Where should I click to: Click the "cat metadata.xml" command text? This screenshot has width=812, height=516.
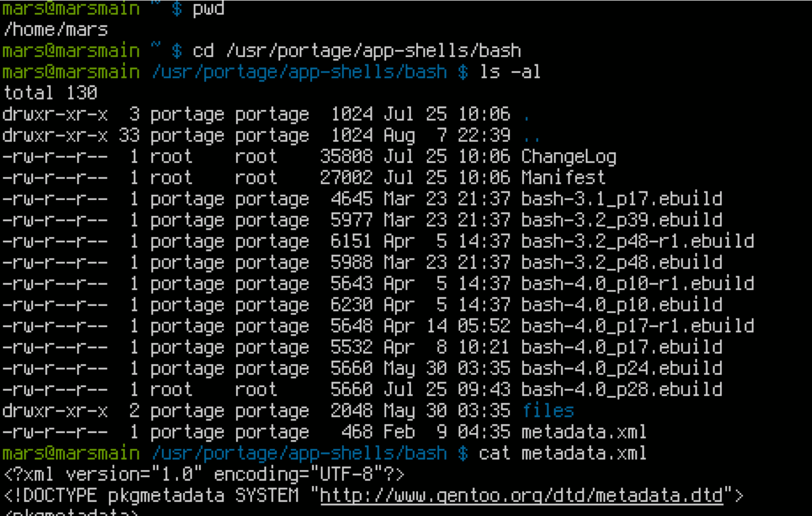tap(562, 453)
